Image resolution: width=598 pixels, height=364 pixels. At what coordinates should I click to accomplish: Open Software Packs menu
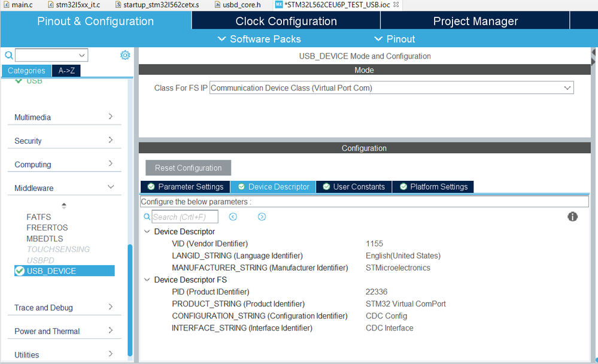coord(259,39)
